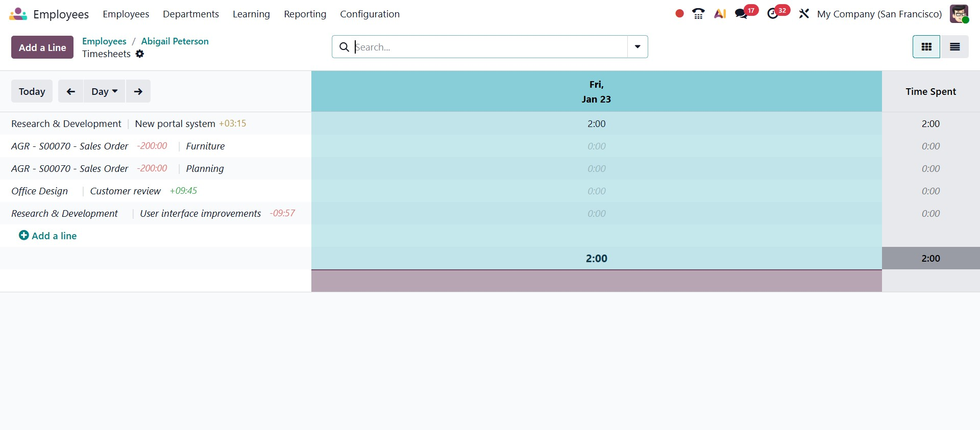Screen dimensions: 980x430
Task: Click the bold 2:00 daily total under Fri
Action: point(597,258)
